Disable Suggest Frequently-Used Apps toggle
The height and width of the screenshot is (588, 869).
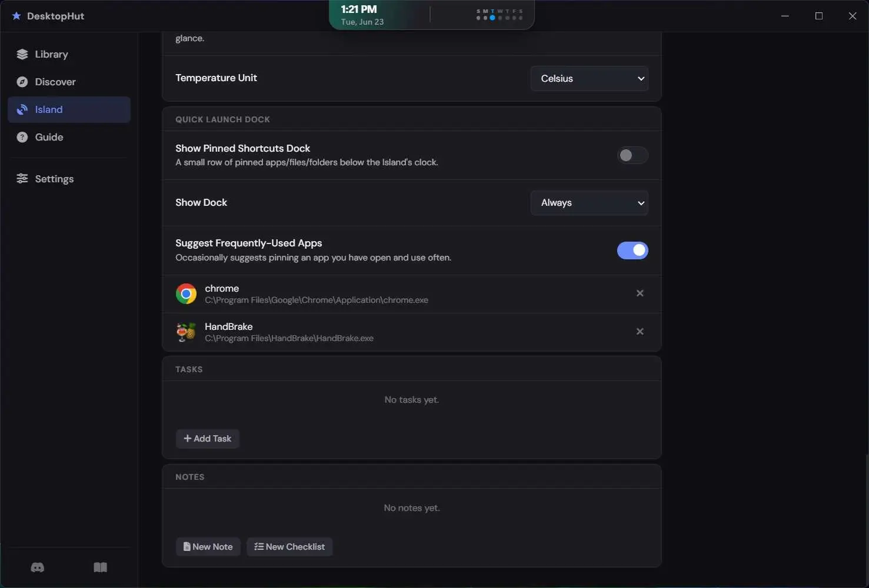point(632,250)
